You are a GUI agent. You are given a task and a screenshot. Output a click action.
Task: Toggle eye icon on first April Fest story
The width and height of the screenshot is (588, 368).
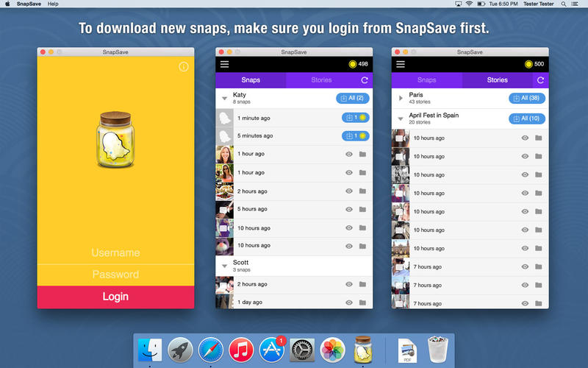click(x=525, y=138)
